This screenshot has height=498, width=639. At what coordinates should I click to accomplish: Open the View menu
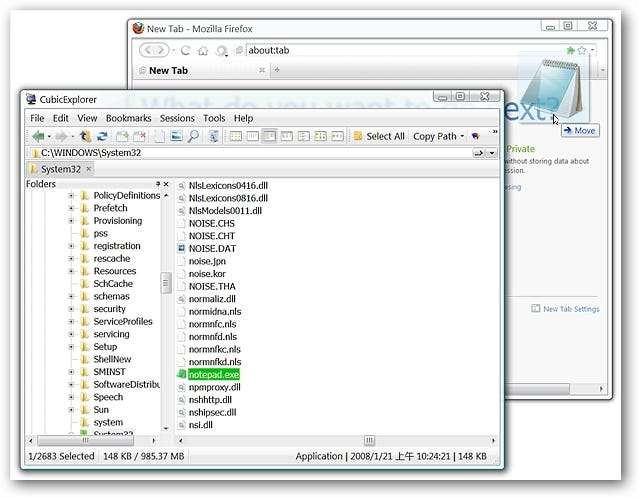click(x=87, y=118)
